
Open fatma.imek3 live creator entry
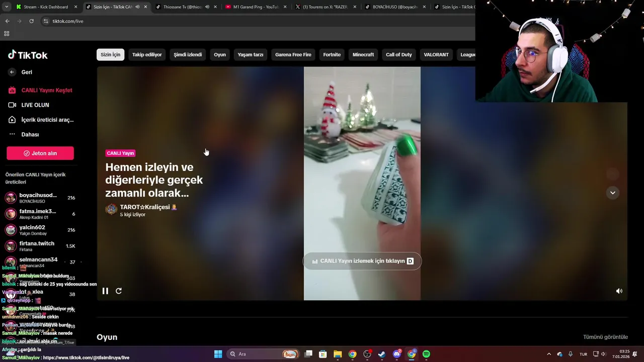click(40, 214)
